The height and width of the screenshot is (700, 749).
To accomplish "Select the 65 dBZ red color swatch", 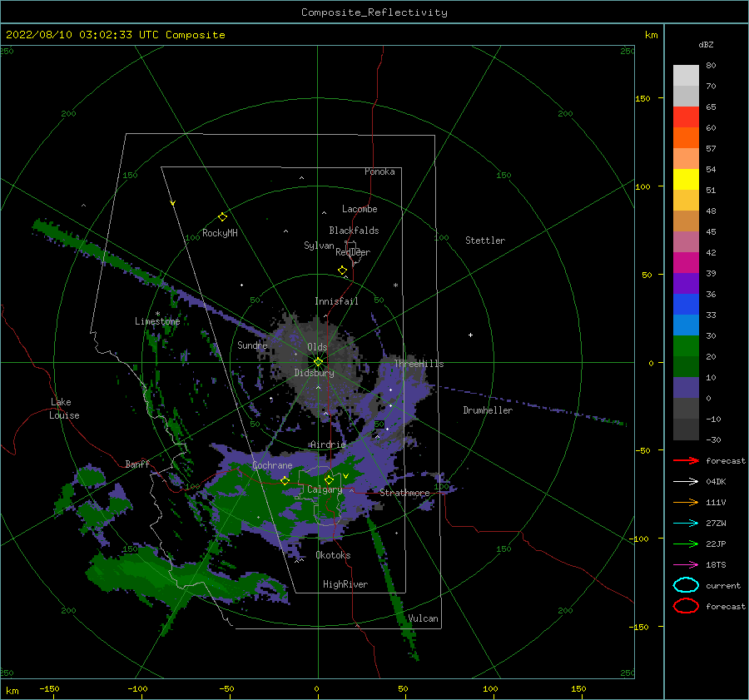I will click(686, 117).
